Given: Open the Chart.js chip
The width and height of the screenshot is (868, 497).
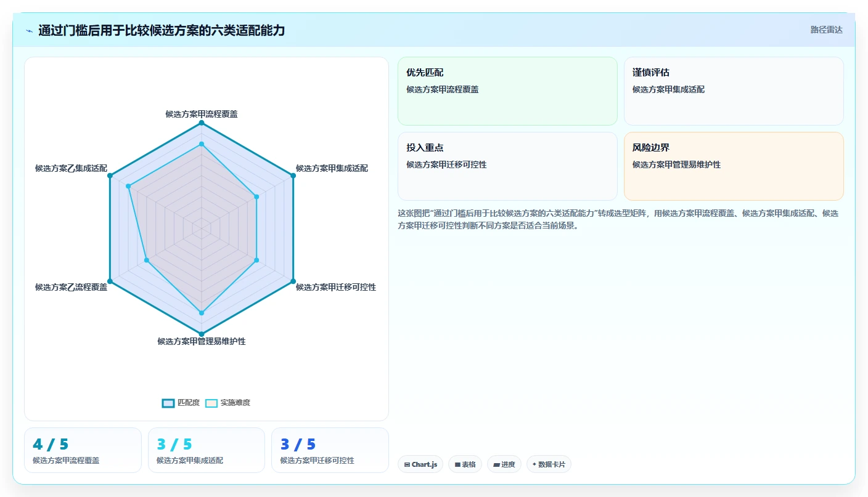Looking at the screenshot, I should [x=420, y=464].
